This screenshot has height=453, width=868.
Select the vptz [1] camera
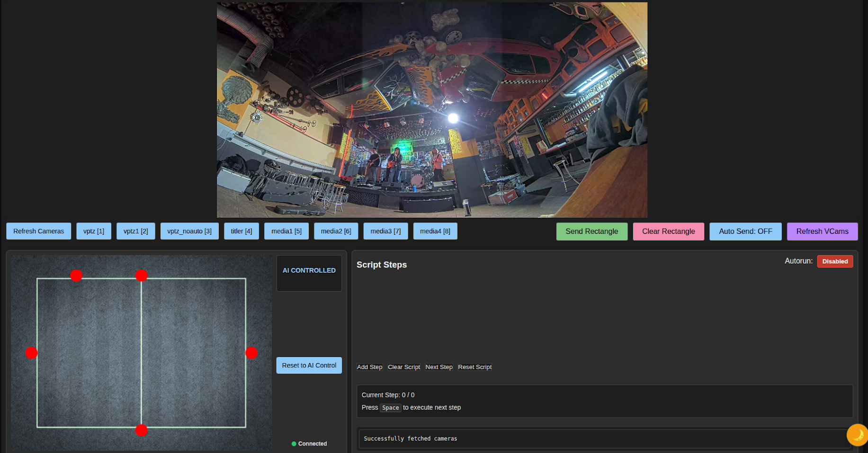click(94, 231)
